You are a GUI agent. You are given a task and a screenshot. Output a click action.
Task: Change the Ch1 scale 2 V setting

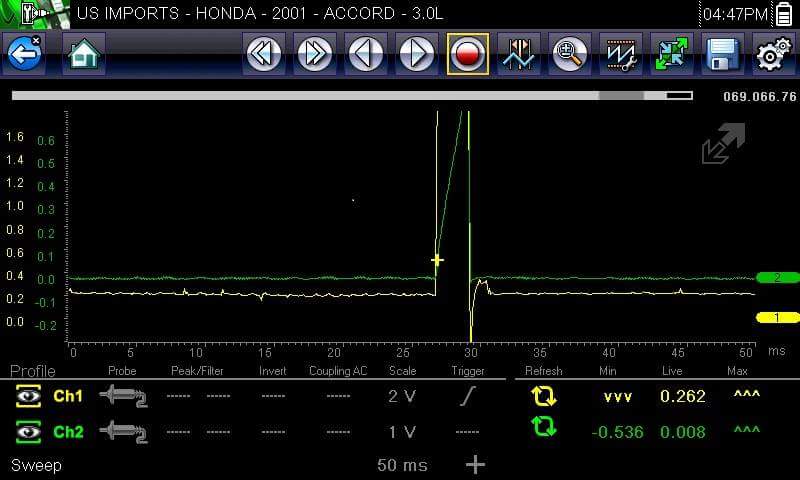(401, 397)
